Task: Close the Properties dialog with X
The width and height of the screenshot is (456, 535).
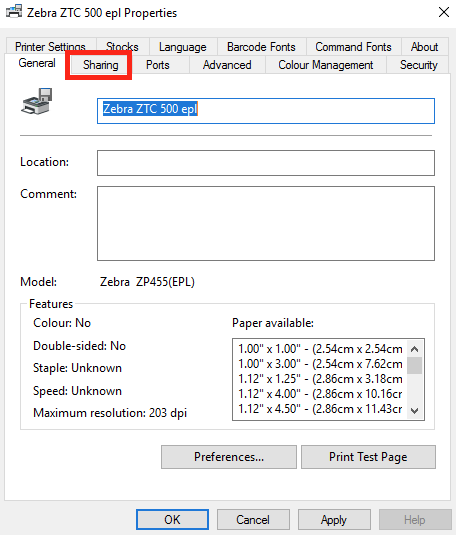Action: point(444,12)
